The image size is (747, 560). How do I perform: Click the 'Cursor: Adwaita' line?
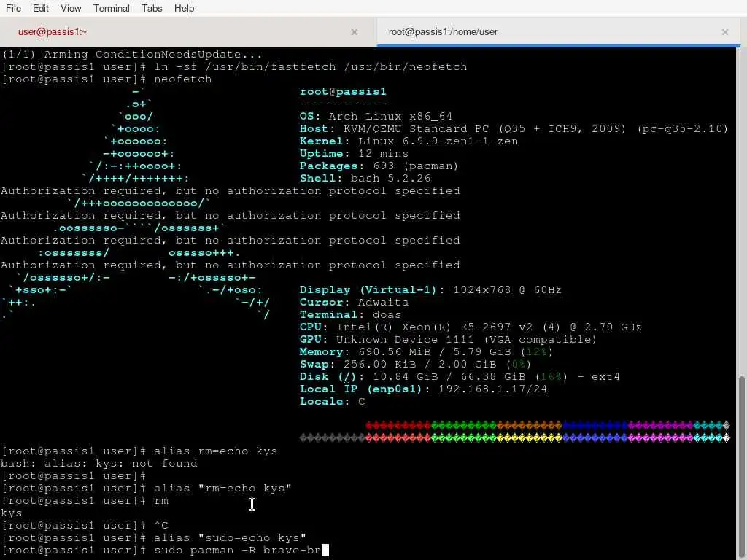[354, 302]
